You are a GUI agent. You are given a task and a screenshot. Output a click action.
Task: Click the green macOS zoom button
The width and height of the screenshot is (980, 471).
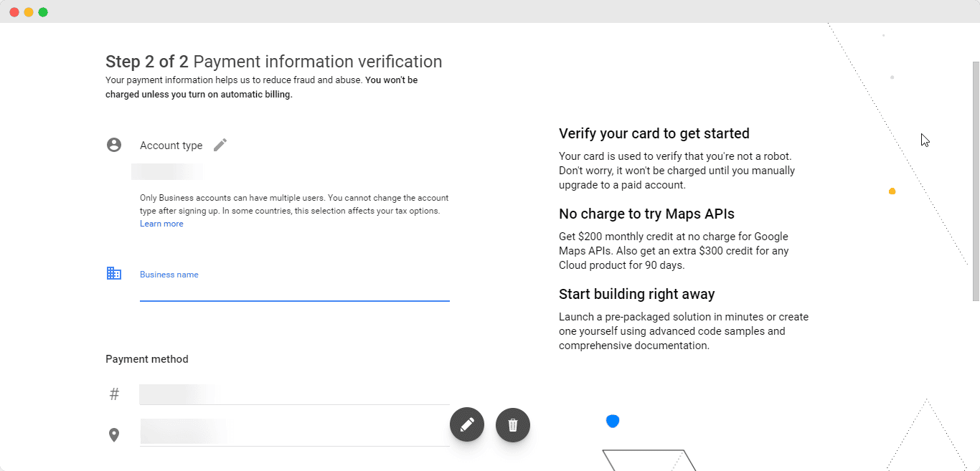click(43, 11)
